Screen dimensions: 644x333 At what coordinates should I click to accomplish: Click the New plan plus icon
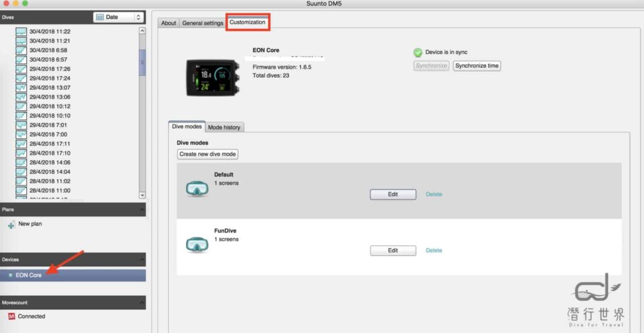pos(11,225)
